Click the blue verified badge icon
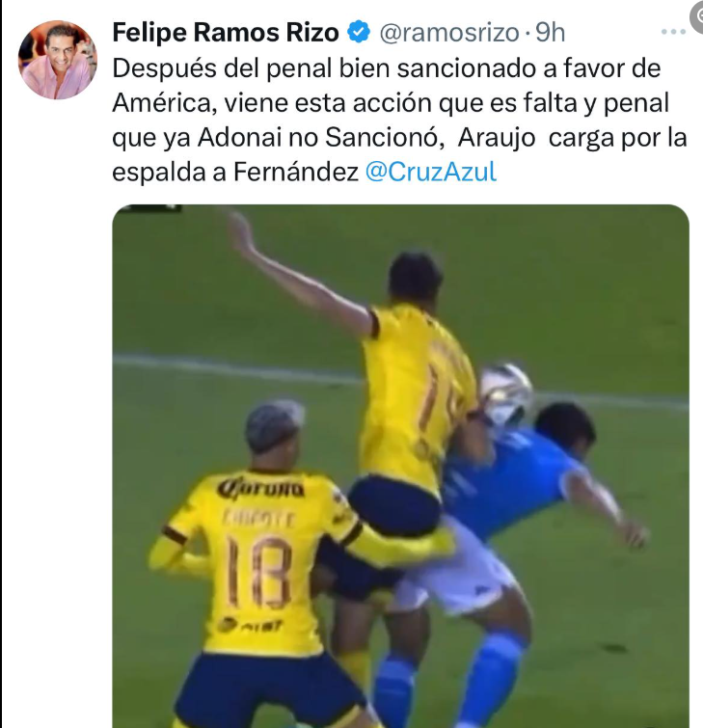Screen dimensions: 703x728 (359, 32)
